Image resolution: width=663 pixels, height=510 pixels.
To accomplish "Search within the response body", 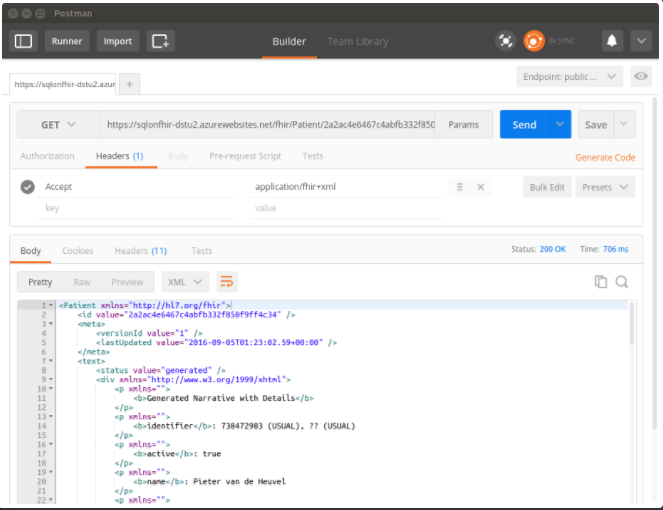I will (x=622, y=282).
